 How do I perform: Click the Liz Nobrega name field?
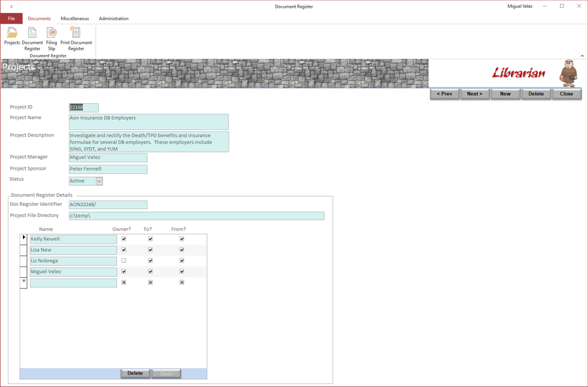coord(73,261)
